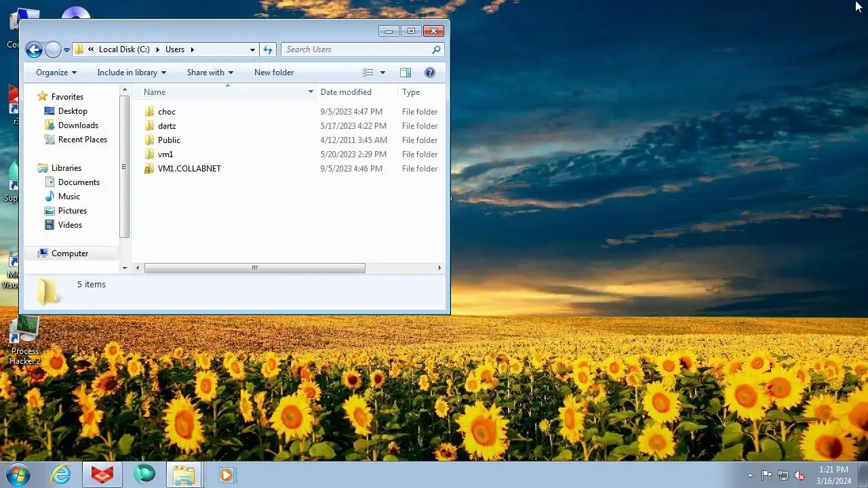
Task: Click navigation pane scrollbar down arrow
Action: click(125, 268)
